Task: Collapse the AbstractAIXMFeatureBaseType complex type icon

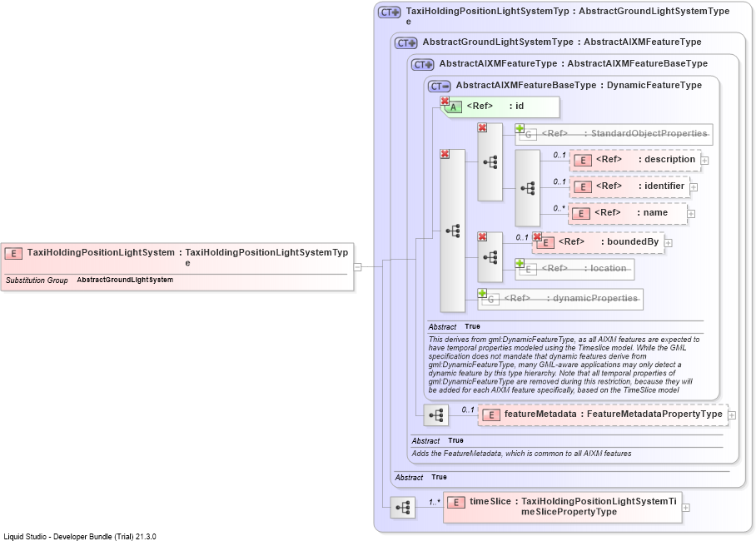Action: (x=440, y=87)
